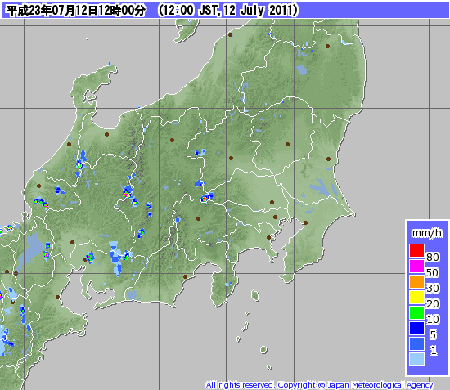This screenshot has width=450, height=390.
Task: Click the yellow 20 mm/h legend swatch
Action: point(417,297)
